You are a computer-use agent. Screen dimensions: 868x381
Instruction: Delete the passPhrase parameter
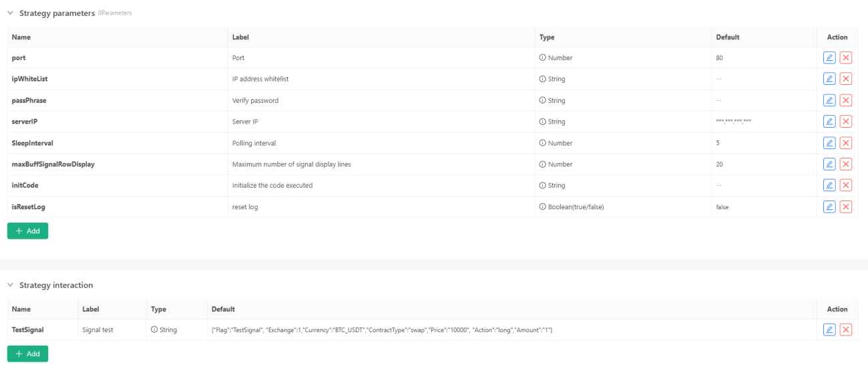pyautogui.click(x=845, y=100)
